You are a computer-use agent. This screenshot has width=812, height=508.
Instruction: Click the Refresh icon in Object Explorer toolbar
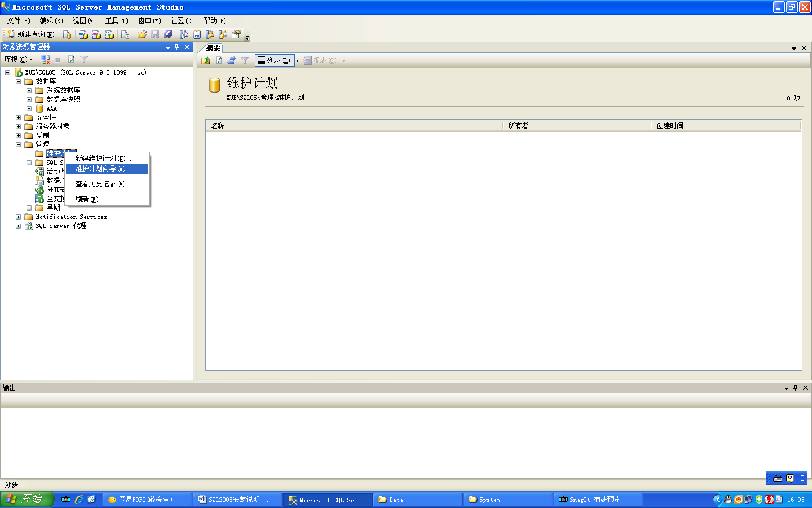(x=71, y=59)
